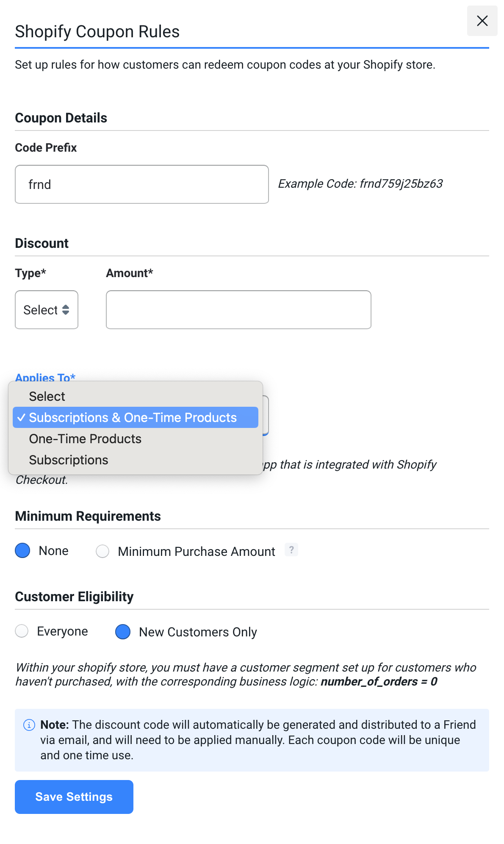The height and width of the screenshot is (844, 504).
Task: Select New Customers Only option
Action: click(123, 632)
